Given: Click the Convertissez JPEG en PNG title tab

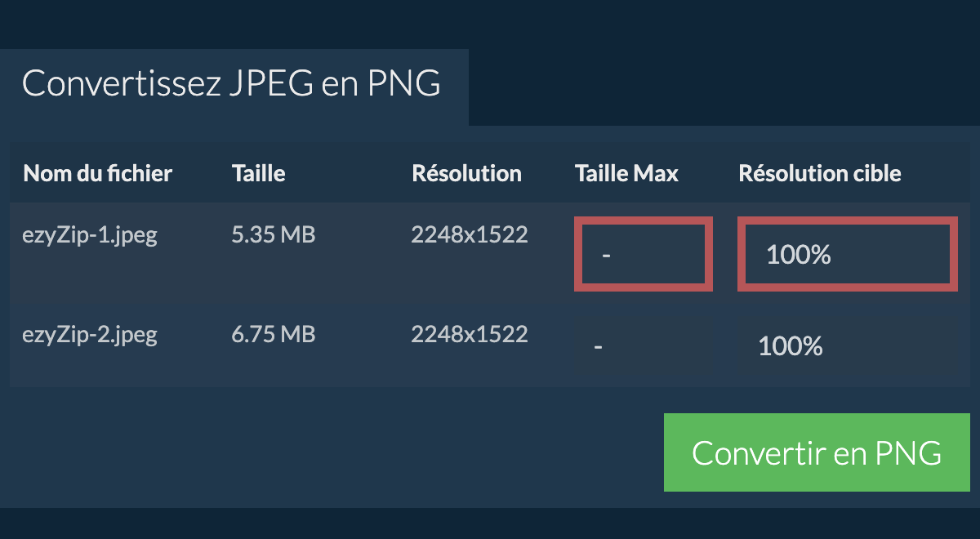Looking at the screenshot, I should 232,84.
